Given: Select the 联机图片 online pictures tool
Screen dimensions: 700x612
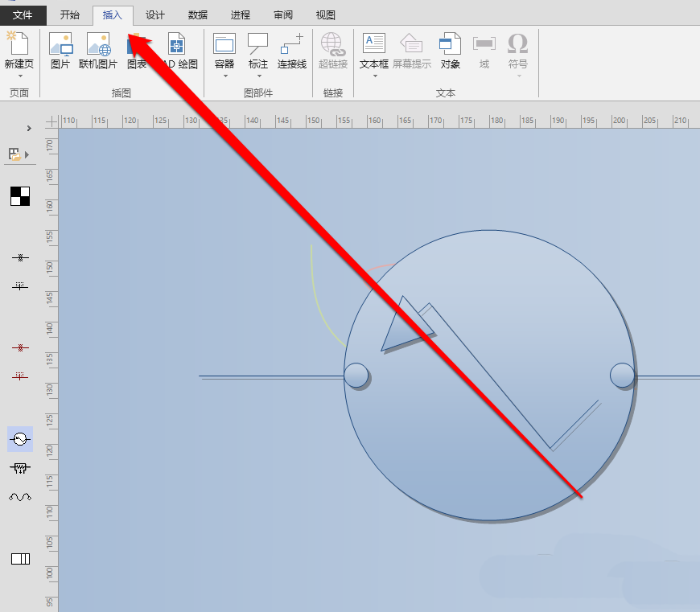Looking at the screenshot, I should click(x=98, y=50).
